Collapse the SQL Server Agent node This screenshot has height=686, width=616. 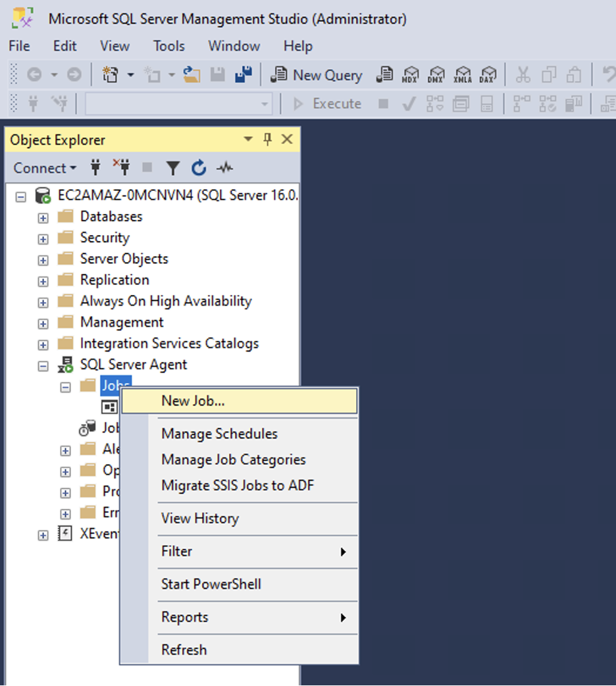point(43,366)
